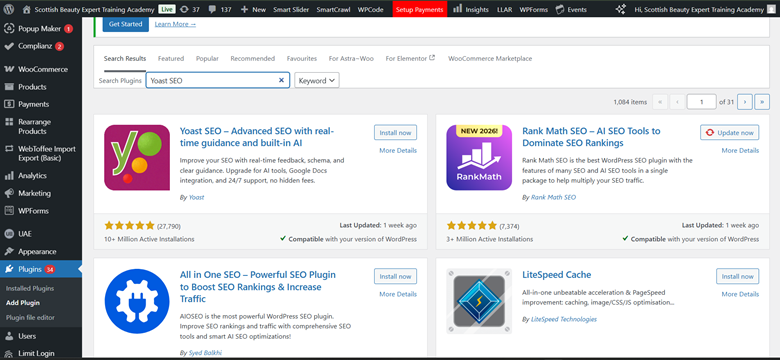Viewport: 780px width, 360px height.
Task: Open the Events icon in admin bar
Action: tap(560, 9)
